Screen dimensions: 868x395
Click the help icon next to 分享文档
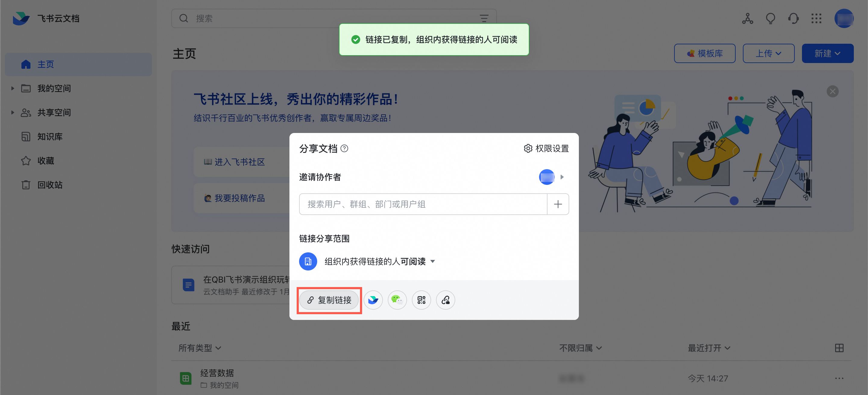[344, 148]
